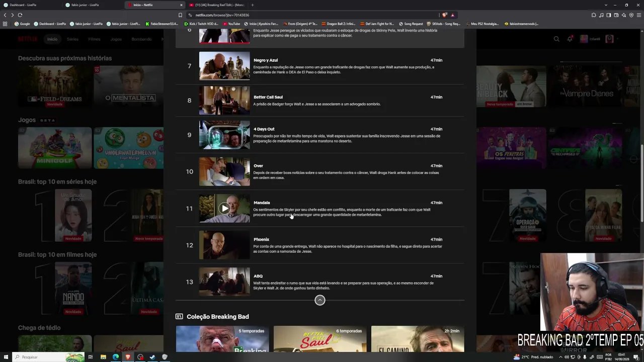The height and width of the screenshot is (362, 644).
Task: Go back in the browser
Action: tap(5, 15)
